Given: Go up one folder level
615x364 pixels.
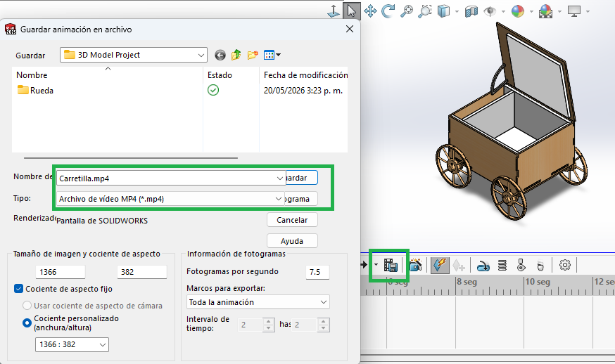Looking at the screenshot, I should [x=236, y=55].
